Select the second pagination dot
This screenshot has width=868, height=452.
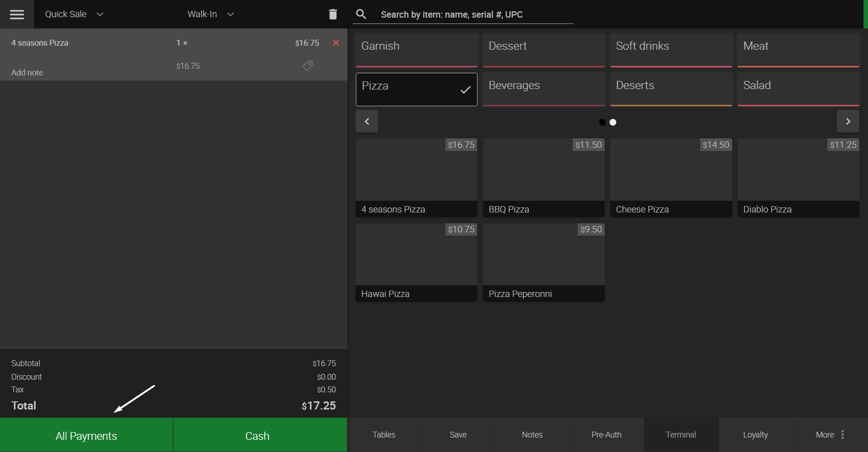(613, 122)
